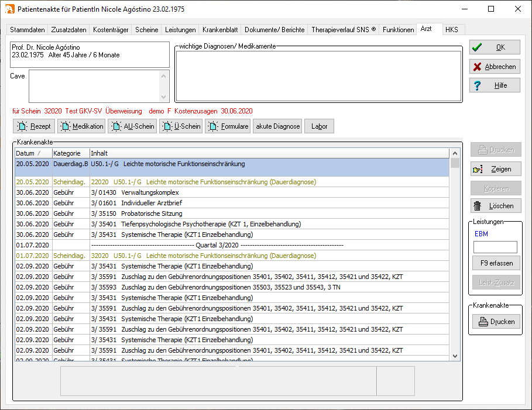
Task: Open the Labor button
Action: tap(319, 126)
